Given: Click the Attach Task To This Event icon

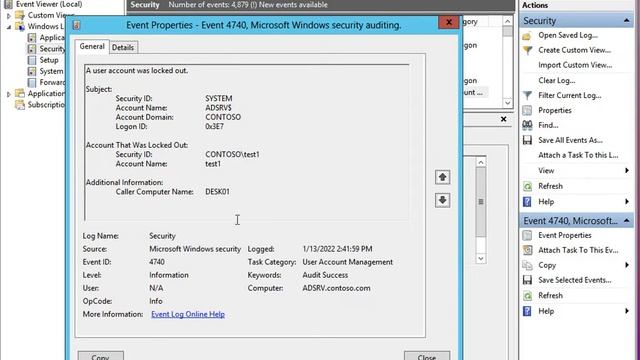Looking at the screenshot, I should tap(527, 250).
